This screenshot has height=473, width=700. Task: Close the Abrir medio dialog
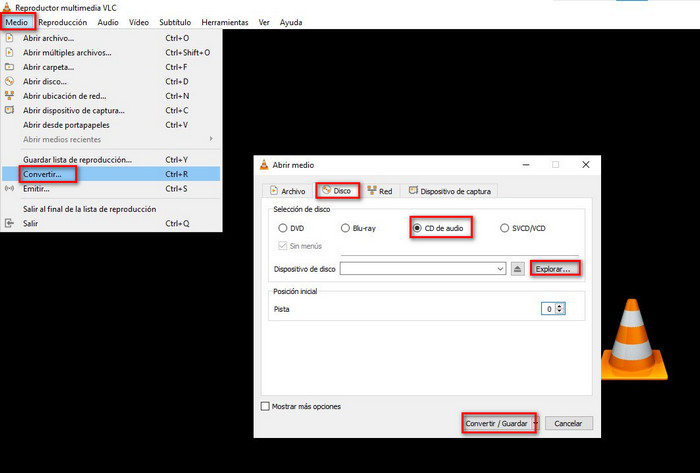[x=586, y=165]
